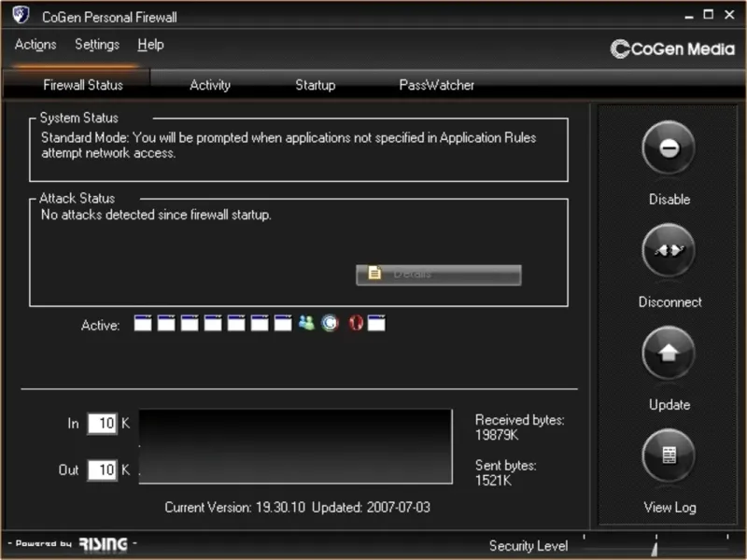Maximize the CoGen Personal Firewall window

click(709, 14)
